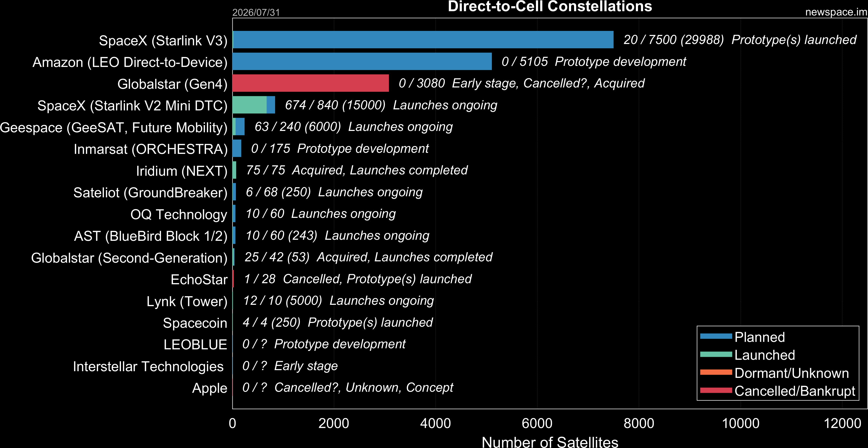The height and width of the screenshot is (448, 868).
Task: Click the 'Sateliot (GroundBreaker)' row label
Action: 151,193
